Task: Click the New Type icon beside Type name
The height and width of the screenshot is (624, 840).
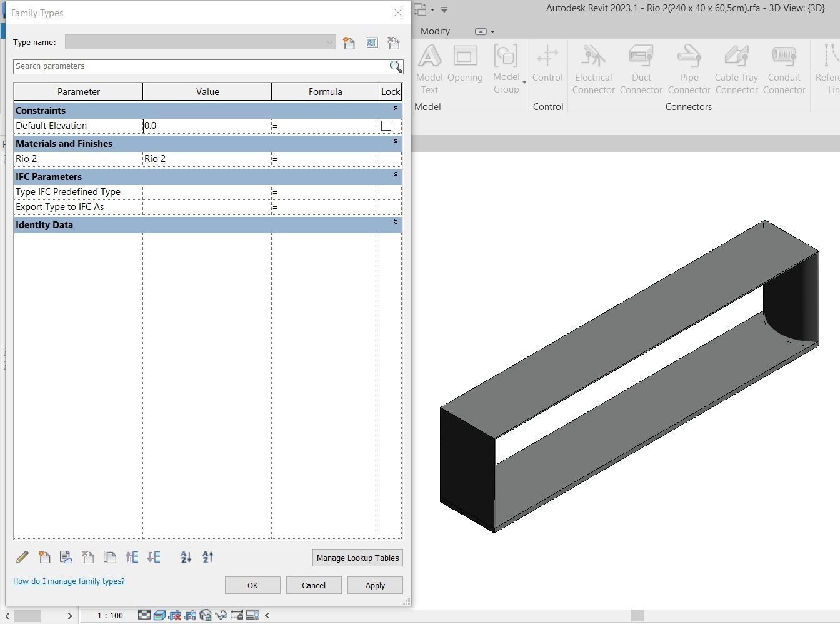Action: (x=349, y=43)
